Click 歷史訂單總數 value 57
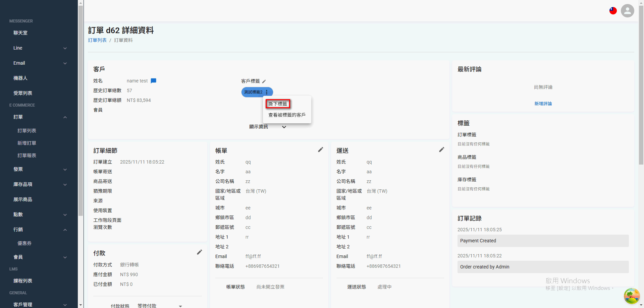This screenshot has height=308, width=644. [129, 90]
